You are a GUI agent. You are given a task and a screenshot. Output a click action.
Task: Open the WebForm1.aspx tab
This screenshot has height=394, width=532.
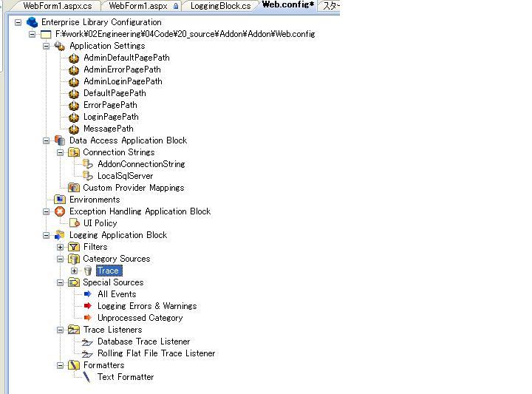click(140, 6)
